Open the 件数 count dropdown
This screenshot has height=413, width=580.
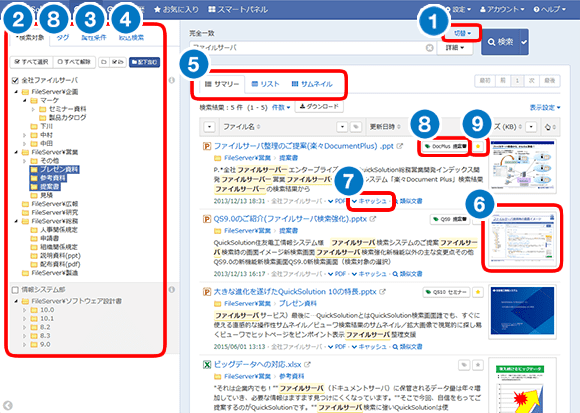(281, 107)
